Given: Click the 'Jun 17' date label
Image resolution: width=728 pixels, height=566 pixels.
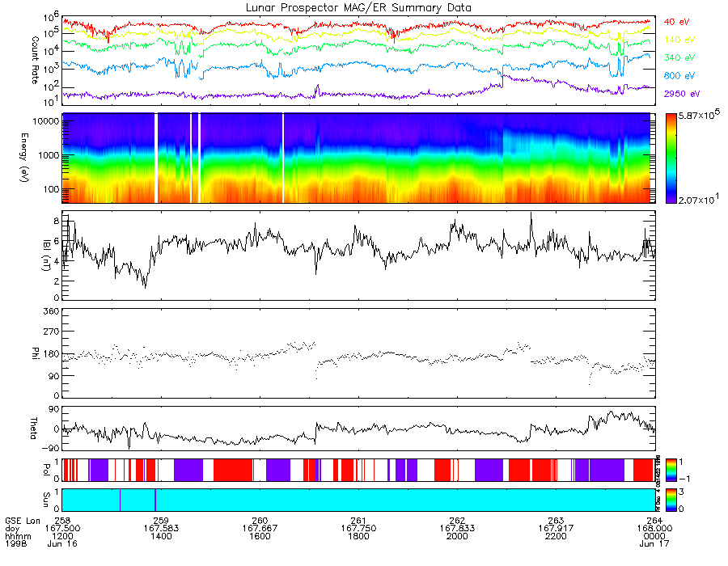Looking at the screenshot, I should click(654, 543).
